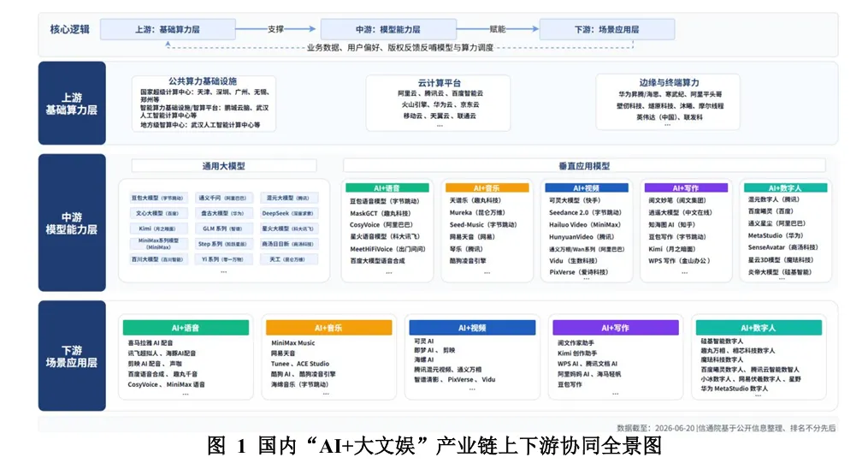The width and height of the screenshot is (868, 475).
Task: Click the Step 系列 chip
Action: 223,244
